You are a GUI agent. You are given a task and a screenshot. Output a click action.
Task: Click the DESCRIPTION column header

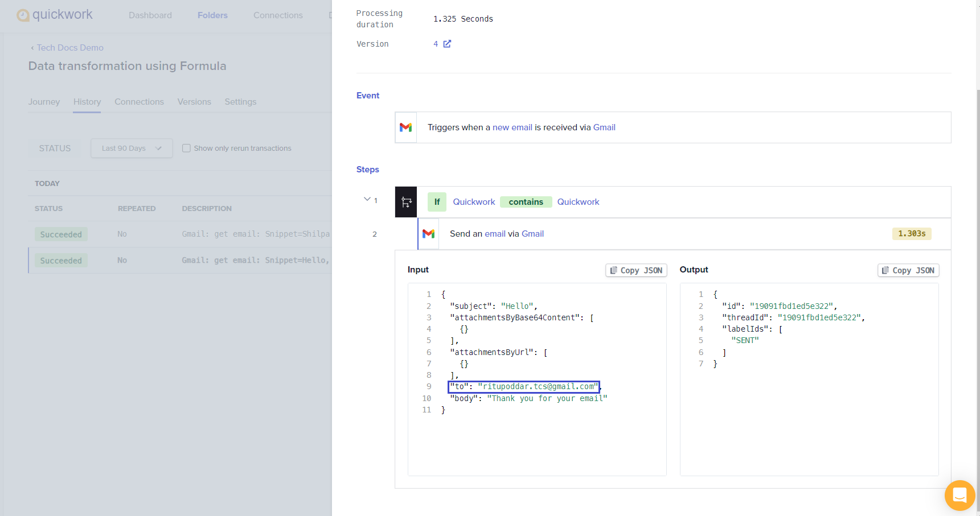207,209
